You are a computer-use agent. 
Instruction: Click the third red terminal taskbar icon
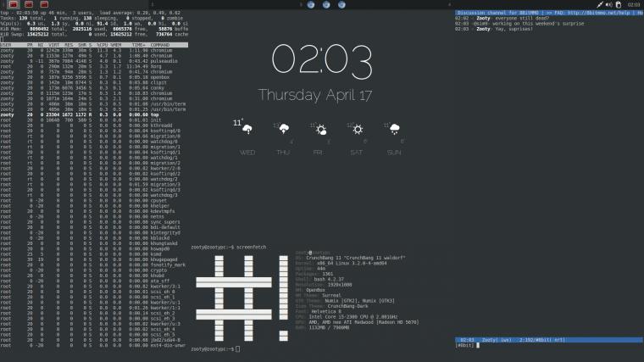pos(44,4)
